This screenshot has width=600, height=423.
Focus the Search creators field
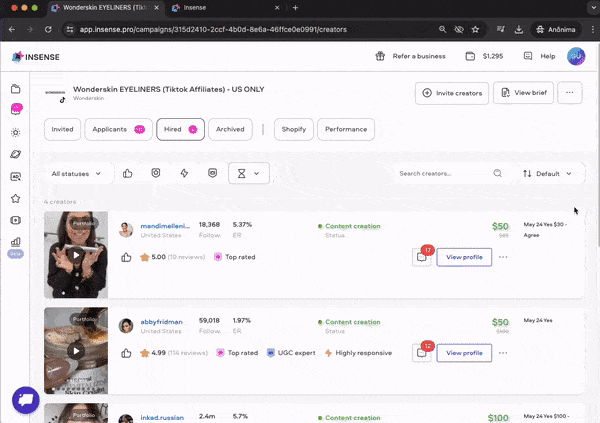tap(444, 173)
